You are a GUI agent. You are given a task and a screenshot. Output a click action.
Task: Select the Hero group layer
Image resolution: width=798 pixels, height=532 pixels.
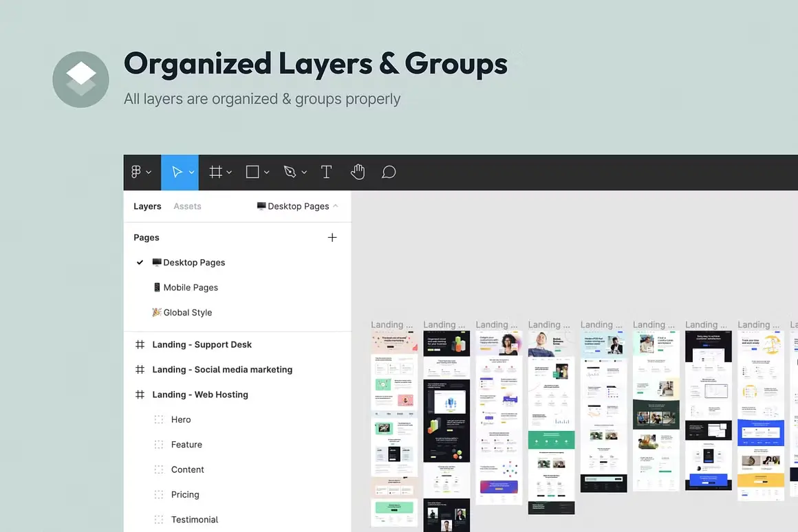point(181,420)
